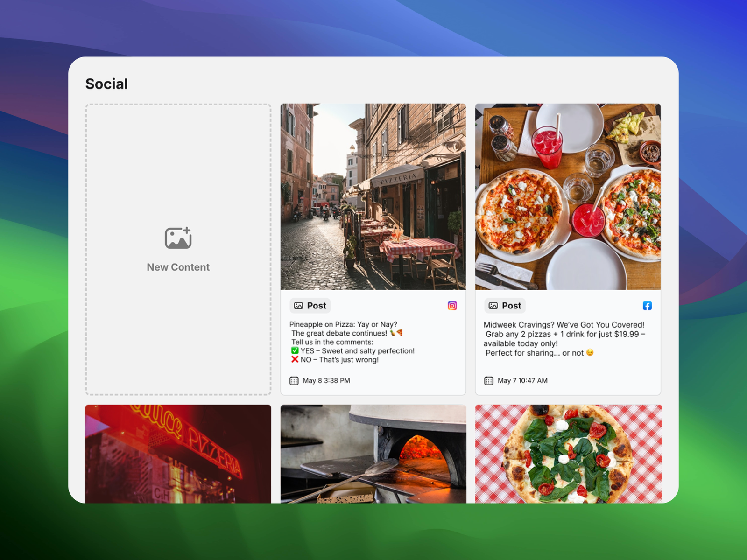Click the New Content image-plus icon

(x=178, y=238)
